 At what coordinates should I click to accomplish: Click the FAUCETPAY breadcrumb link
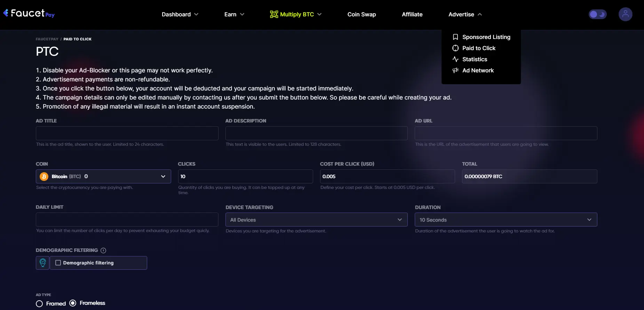point(47,39)
